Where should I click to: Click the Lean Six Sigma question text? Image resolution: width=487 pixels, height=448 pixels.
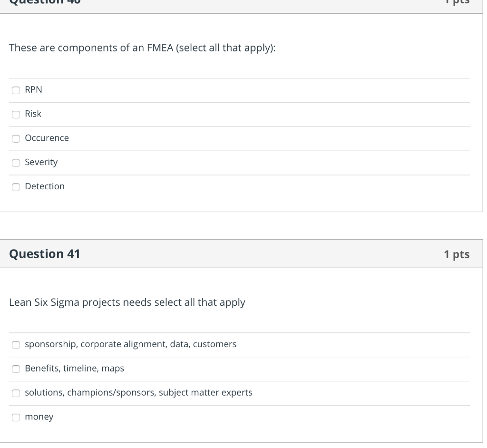coord(127,302)
